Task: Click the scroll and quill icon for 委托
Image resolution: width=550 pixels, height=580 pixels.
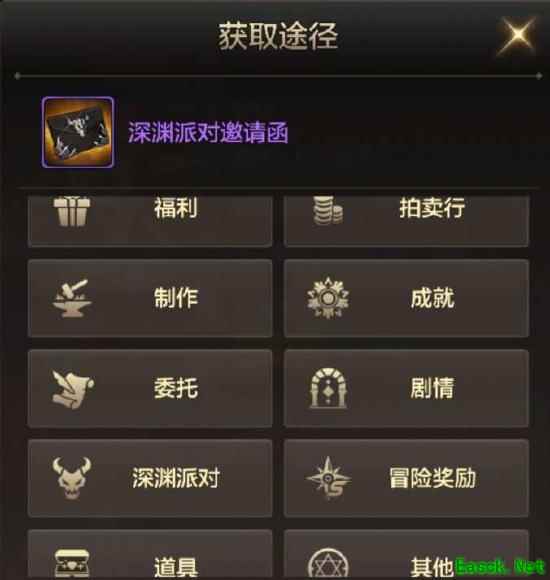Action: coord(73,389)
